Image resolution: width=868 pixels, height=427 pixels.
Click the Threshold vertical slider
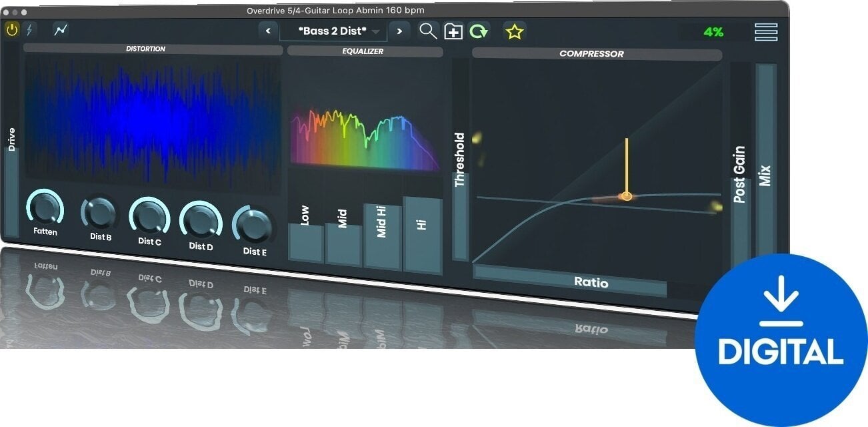click(460, 159)
